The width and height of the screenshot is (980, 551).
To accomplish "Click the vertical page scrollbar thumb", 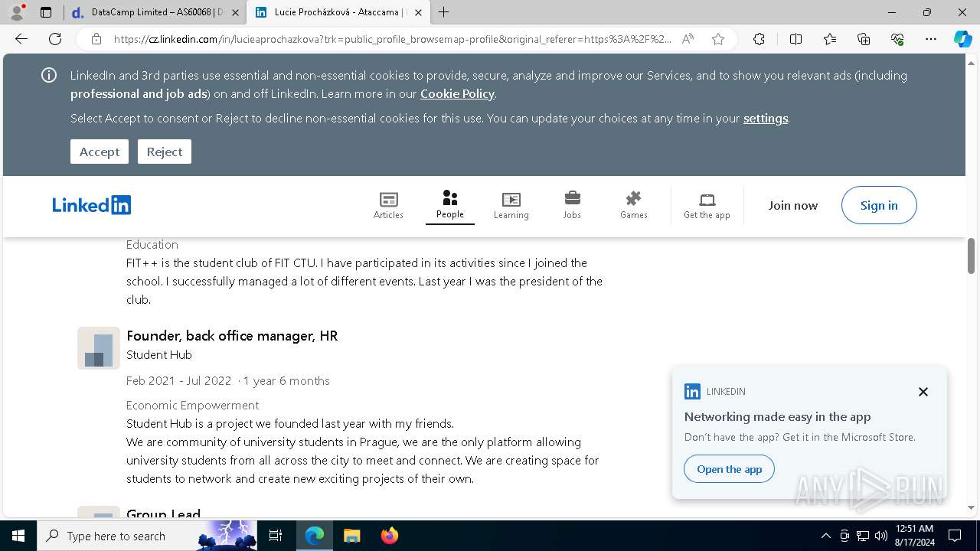I will coord(971,256).
